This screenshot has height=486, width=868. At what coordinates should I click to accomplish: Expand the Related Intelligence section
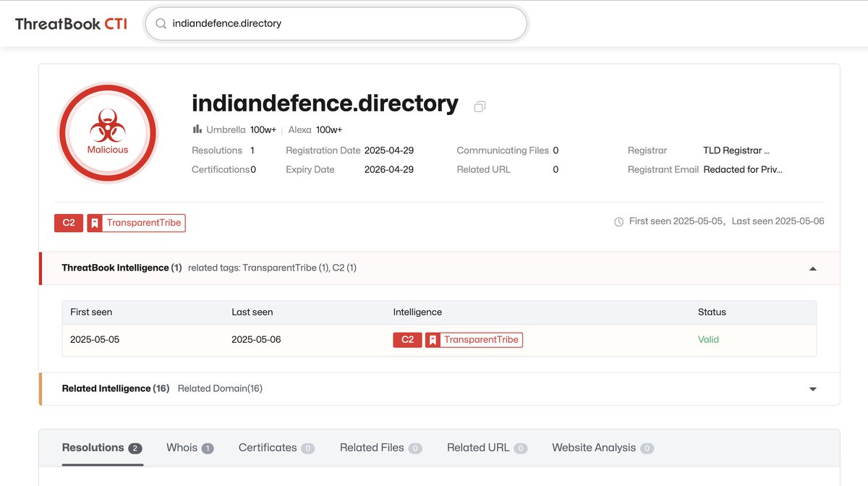pyautogui.click(x=813, y=388)
